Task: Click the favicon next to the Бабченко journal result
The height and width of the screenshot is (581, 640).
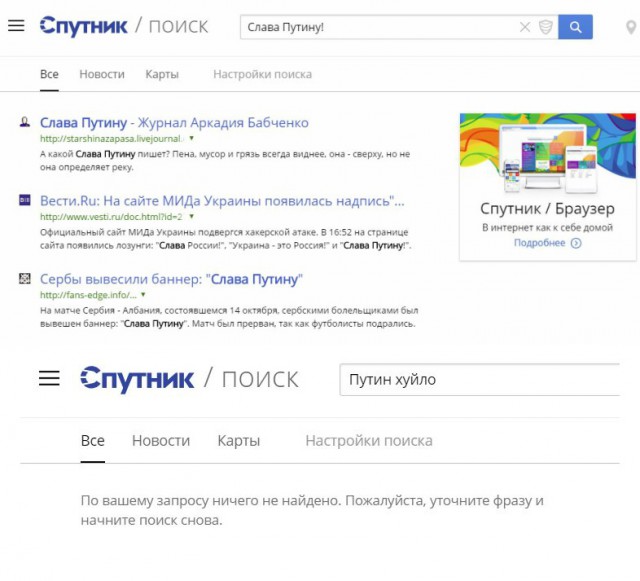Action: [x=24, y=122]
